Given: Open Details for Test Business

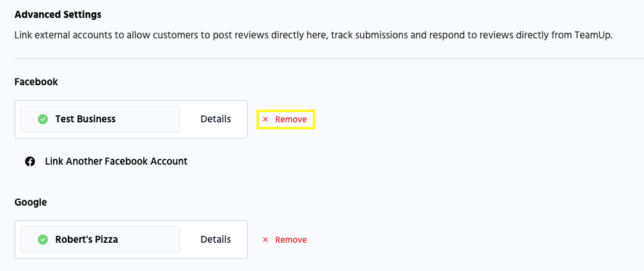Looking at the screenshot, I should (216, 119).
